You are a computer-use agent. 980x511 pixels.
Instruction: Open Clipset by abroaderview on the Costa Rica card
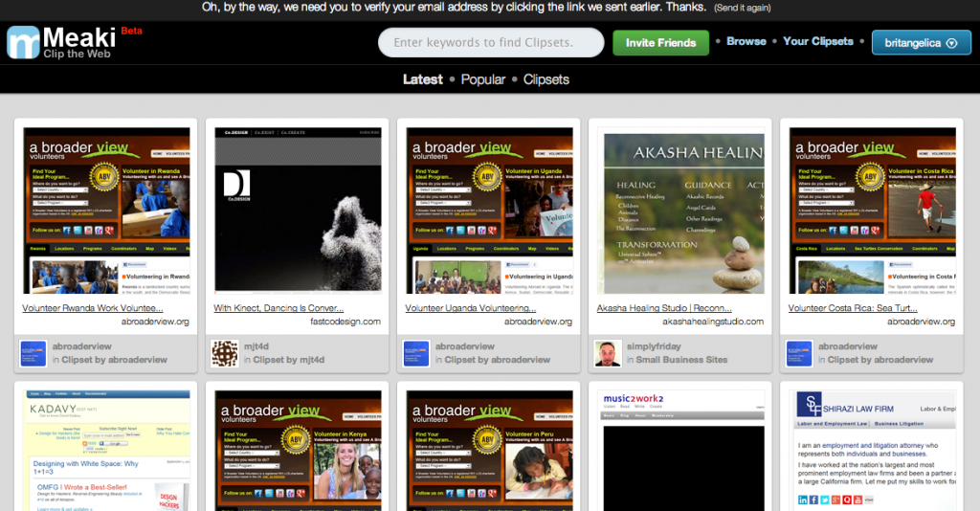pos(880,360)
